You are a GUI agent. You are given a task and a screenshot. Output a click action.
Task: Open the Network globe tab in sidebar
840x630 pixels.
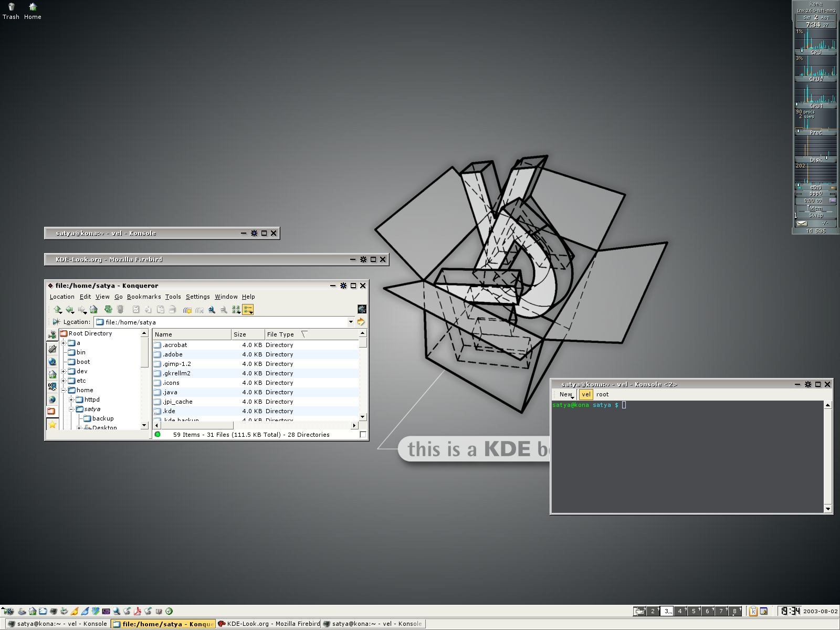[x=52, y=399]
